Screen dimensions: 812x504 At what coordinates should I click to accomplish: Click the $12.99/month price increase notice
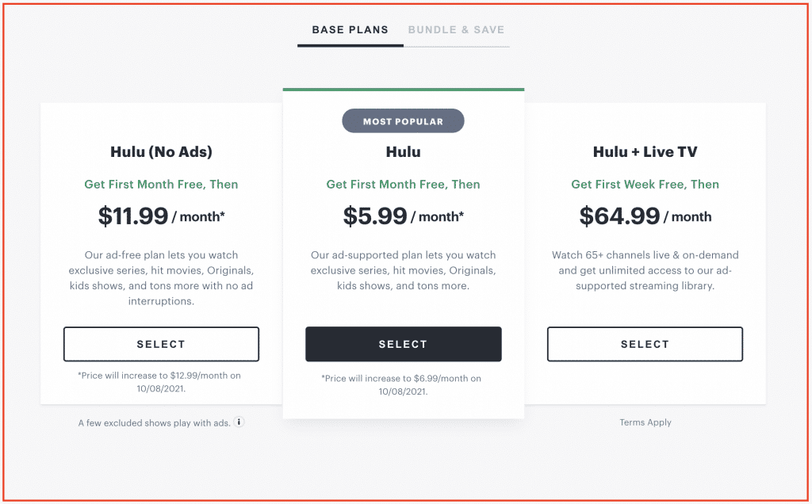click(160, 382)
